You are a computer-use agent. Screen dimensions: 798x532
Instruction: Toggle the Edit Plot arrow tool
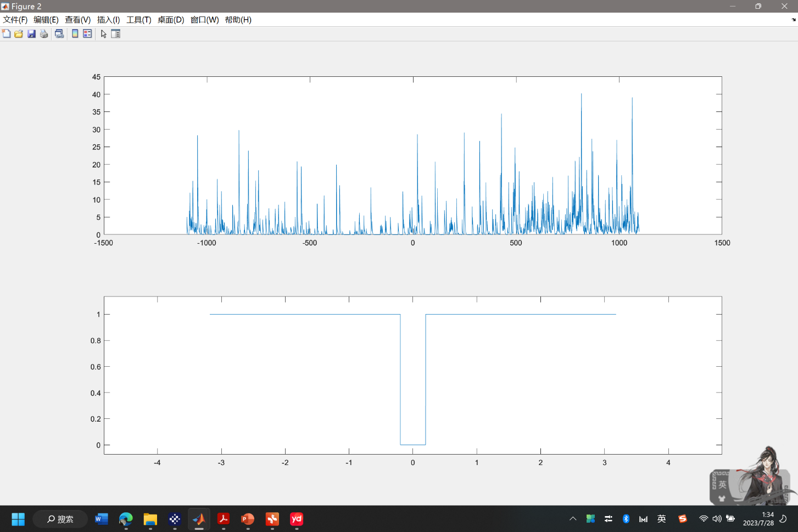point(103,34)
